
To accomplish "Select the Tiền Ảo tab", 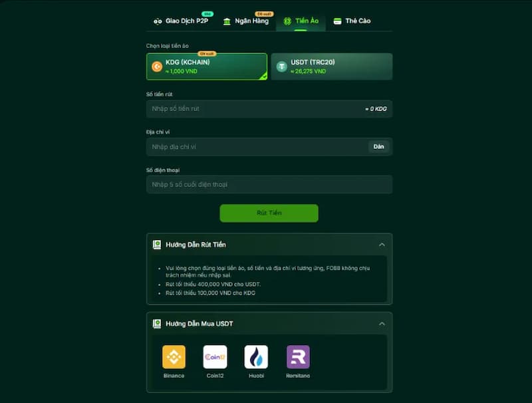I will tap(301, 21).
